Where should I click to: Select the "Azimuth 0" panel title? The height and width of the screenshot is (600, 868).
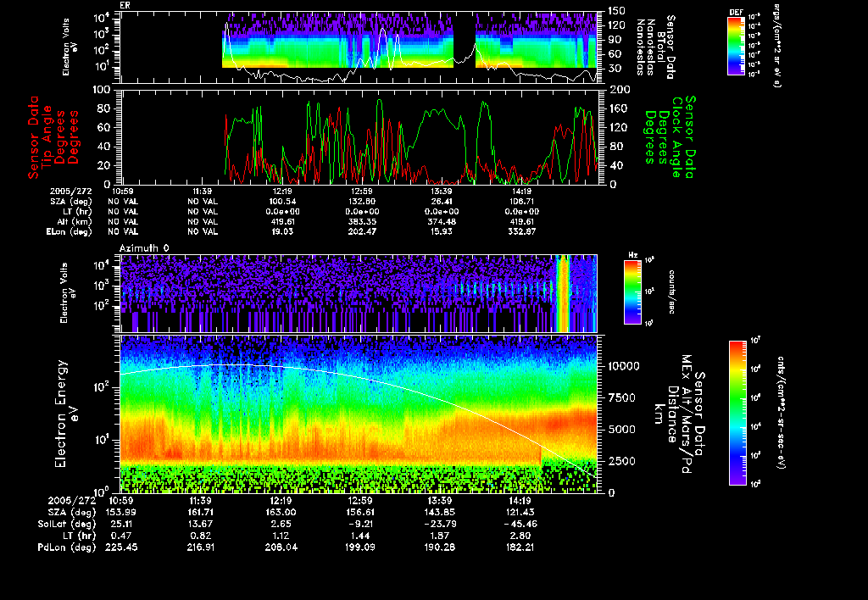(144, 248)
